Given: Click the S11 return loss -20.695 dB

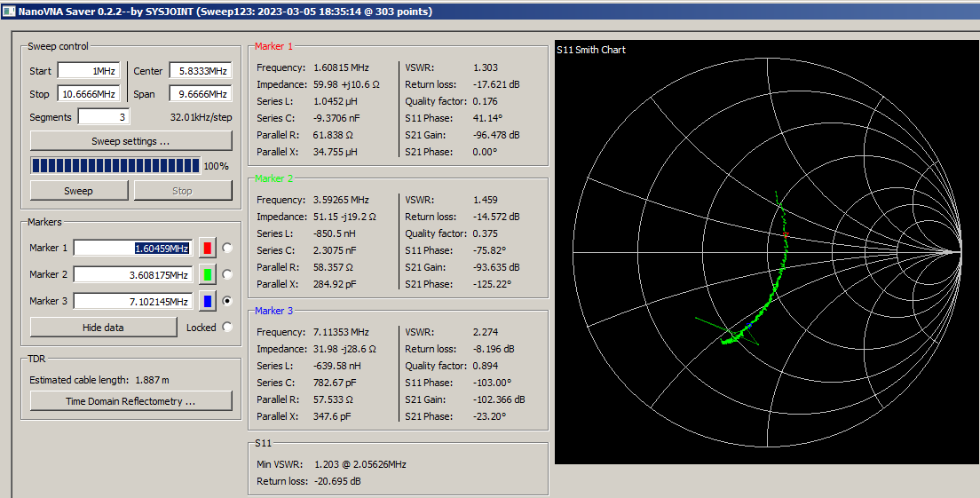Looking at the screenshot, I should (x=337, y=482).
